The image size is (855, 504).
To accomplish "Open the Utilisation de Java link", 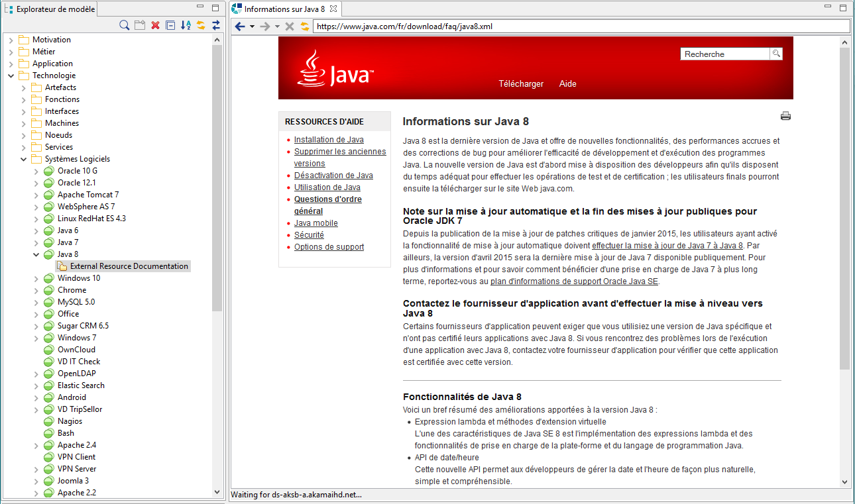I will 327,187.
